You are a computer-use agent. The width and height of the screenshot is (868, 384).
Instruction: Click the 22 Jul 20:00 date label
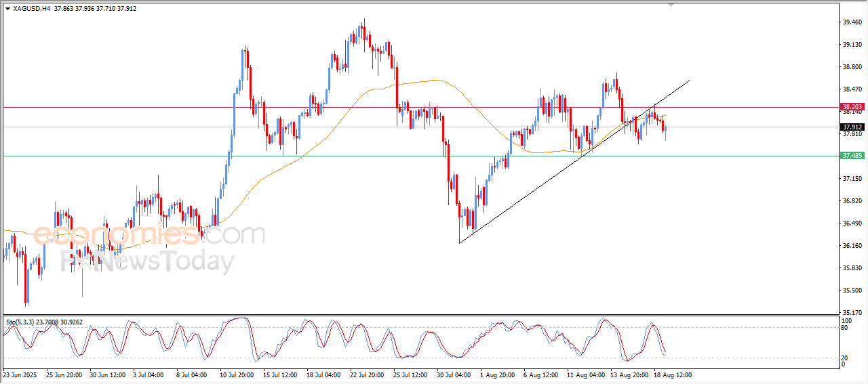(x=368, y=375)
